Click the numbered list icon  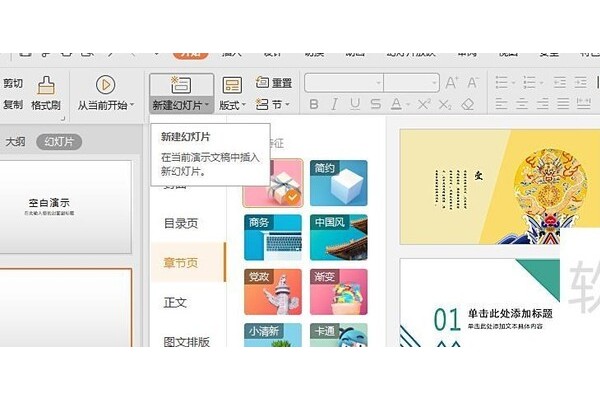[530, 82]
